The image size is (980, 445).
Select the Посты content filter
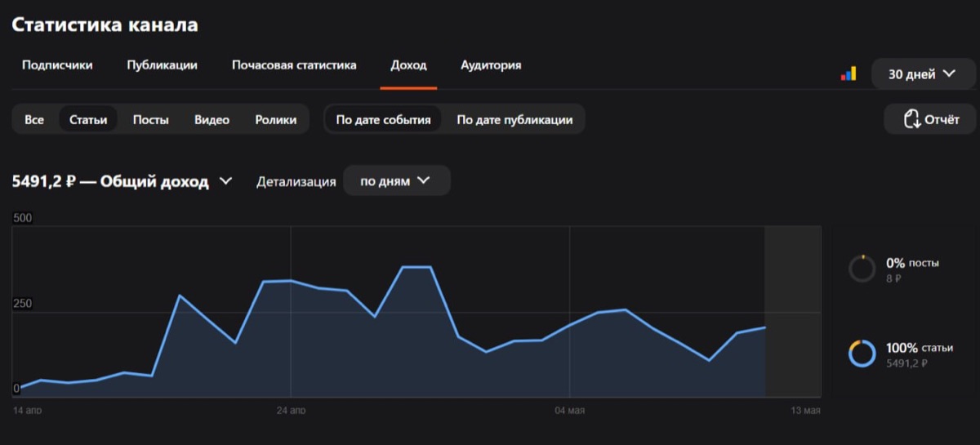pos(151,119)
